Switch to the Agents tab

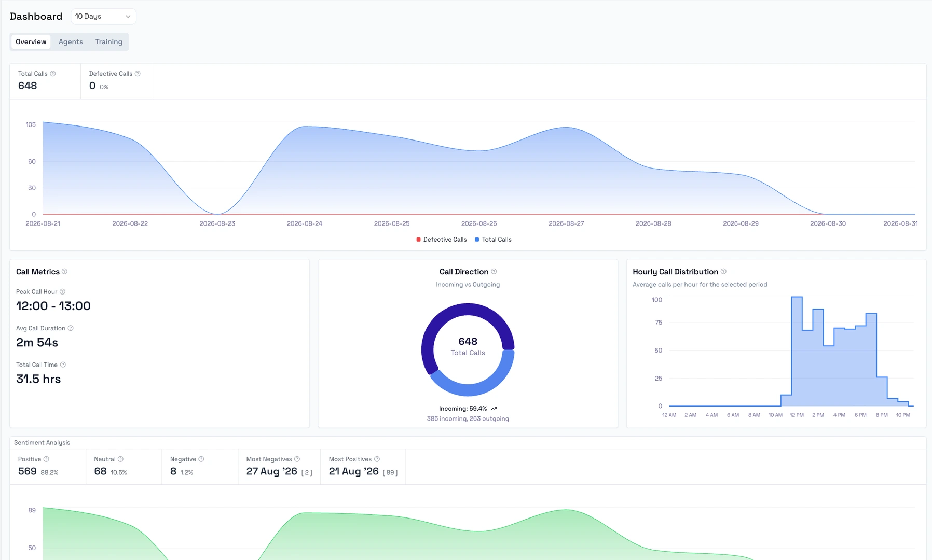point(71,42)
